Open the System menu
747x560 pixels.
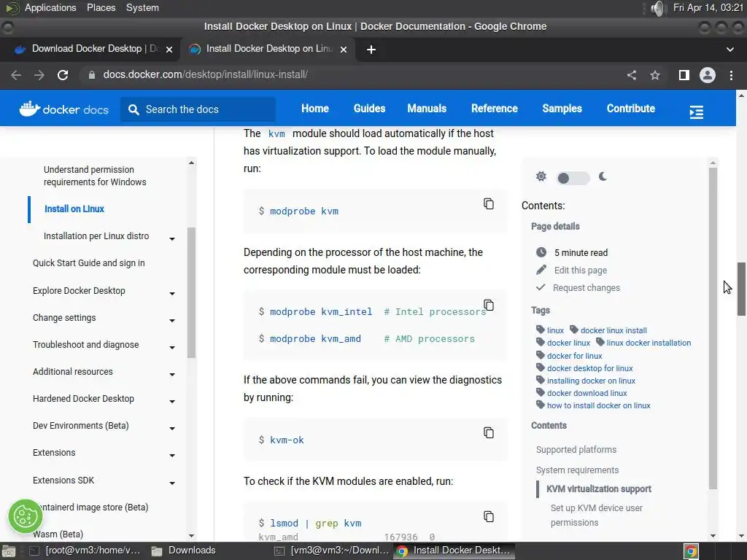pyautogui.click(x=142, y=7)
